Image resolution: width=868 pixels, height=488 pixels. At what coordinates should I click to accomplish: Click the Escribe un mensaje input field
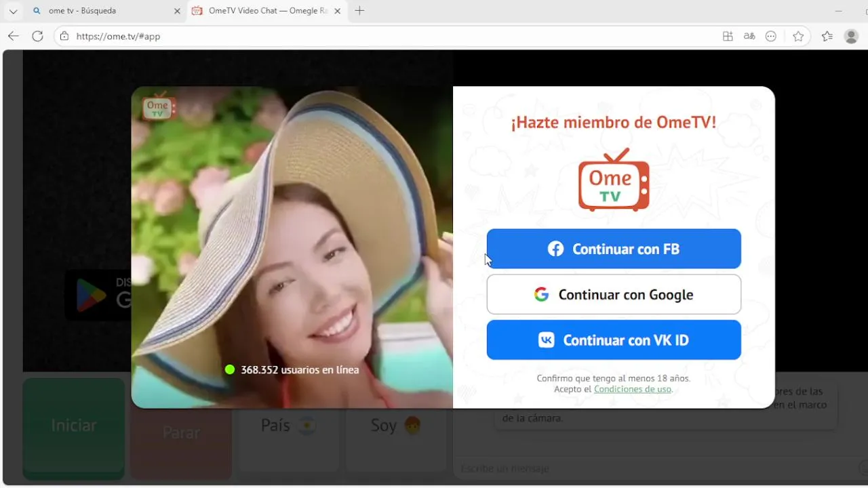pos(656,468)
